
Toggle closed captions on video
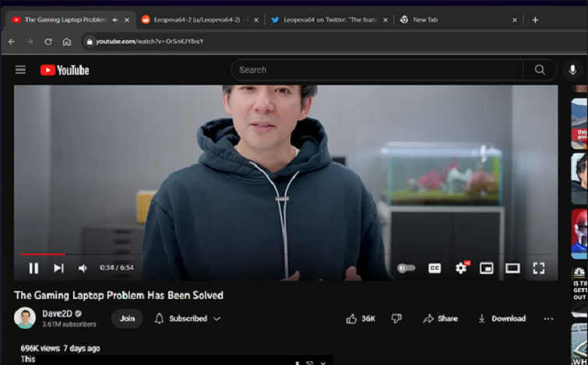coord(435,268)
